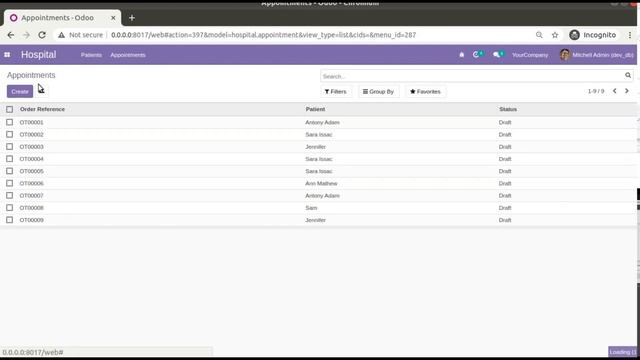Click browser back arrow
640x360 pixels.
[x=11, y=35]
